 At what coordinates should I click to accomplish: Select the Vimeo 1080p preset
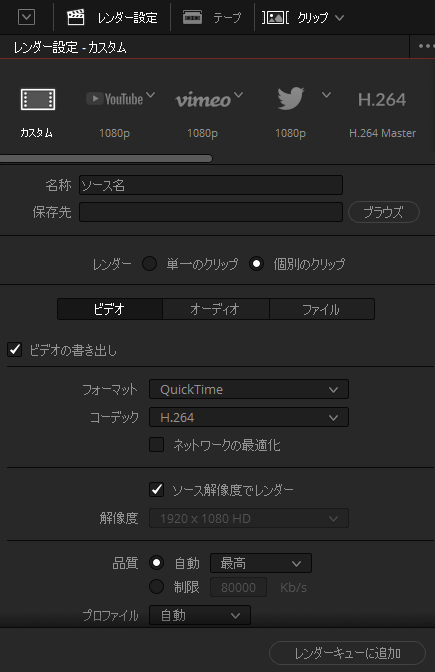[203, 113]
